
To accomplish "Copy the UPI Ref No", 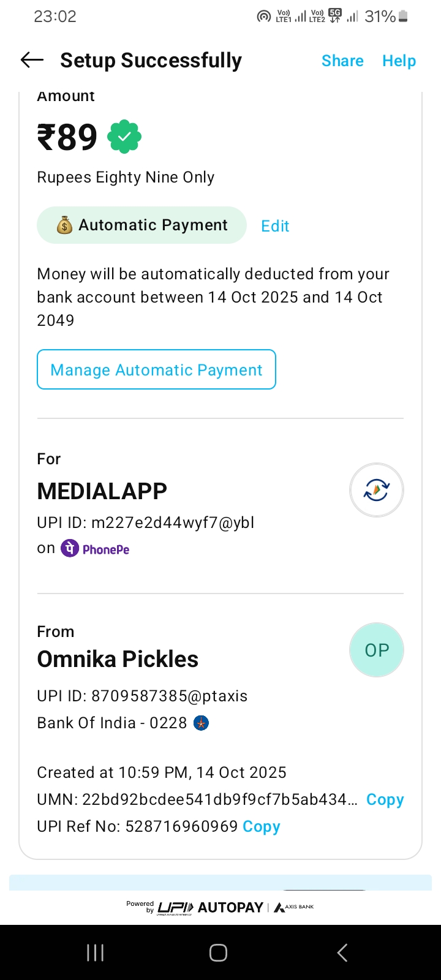I will 262,826.
